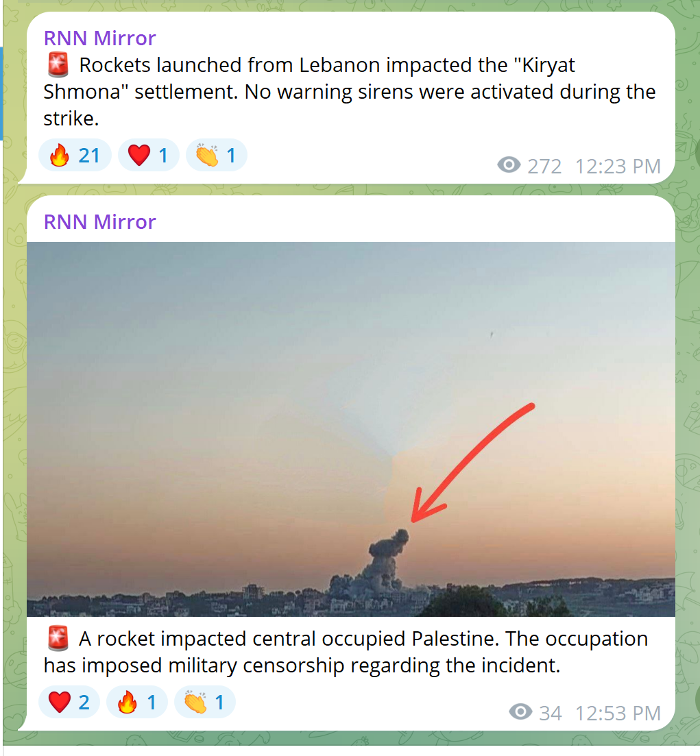Click the siren emoji in rocket impact caption
The height and width of the screenshot is (756, 700).
point(58,639)
